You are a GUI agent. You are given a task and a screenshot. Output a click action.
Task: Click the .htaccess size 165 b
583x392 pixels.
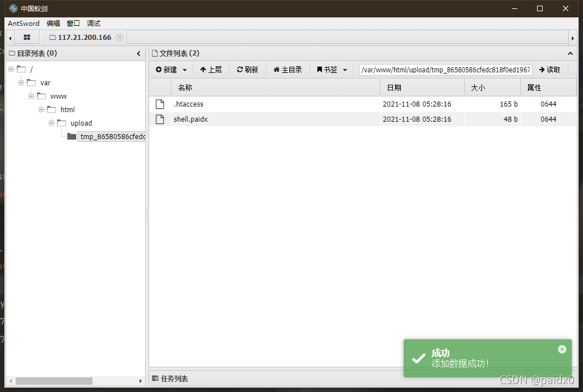508,104
